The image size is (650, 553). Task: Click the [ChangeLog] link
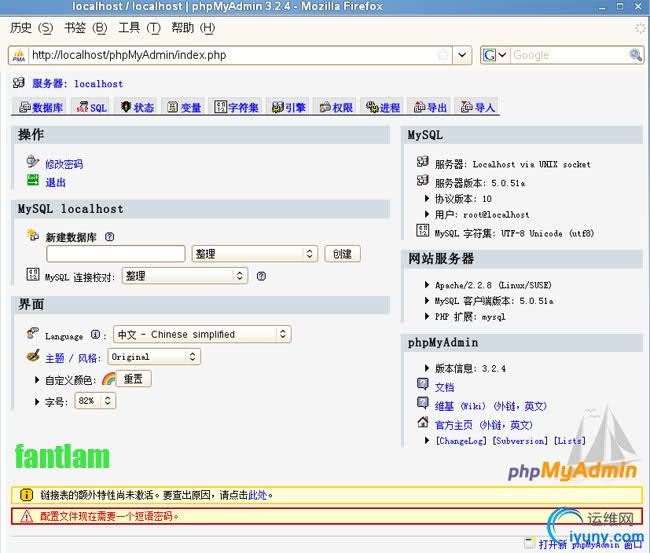coord(461,441)
